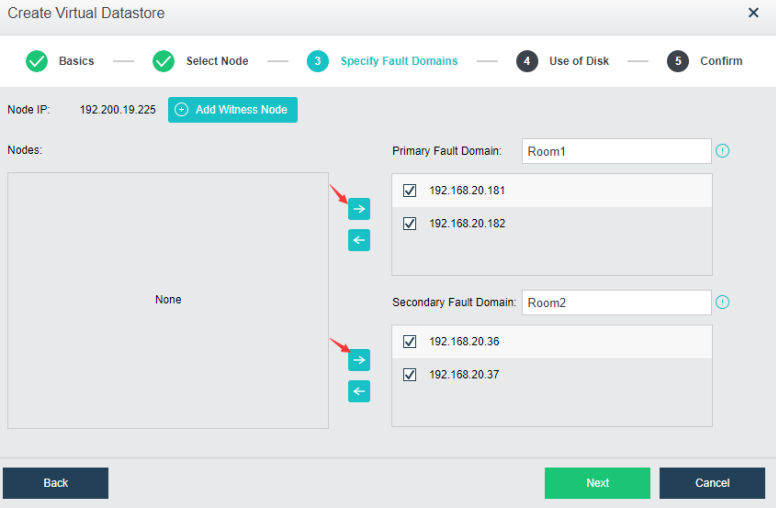Click right arrow to add nodes to Secondary Fault Domain

click(x=359, y=360)
